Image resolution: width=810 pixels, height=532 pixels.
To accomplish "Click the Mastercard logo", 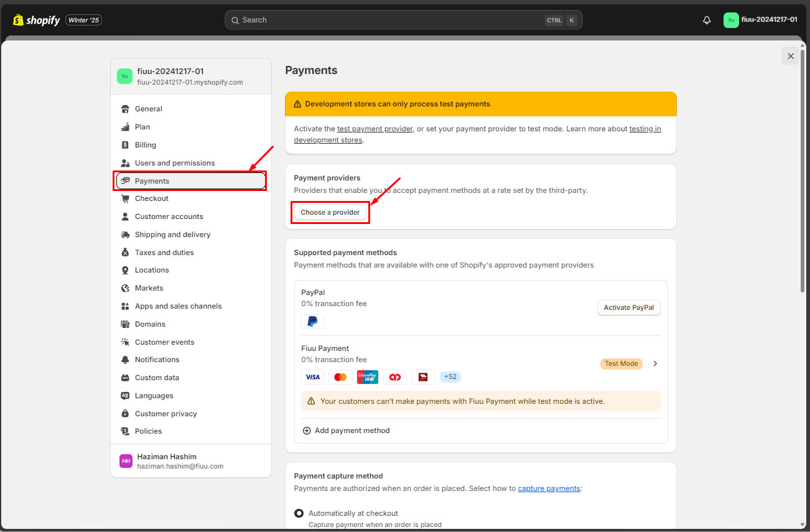I will point(340,377).
